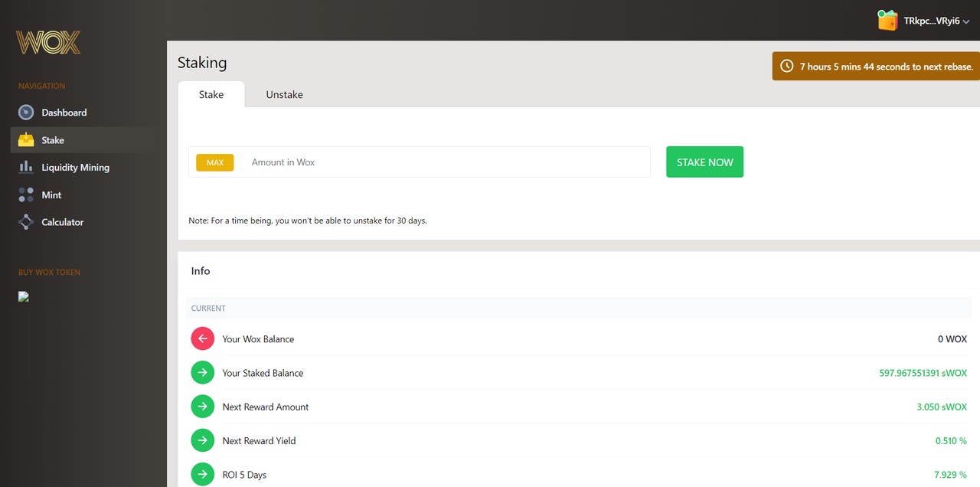This screenshot has height=487, width=980.
Task: Click green arrow icon beside Next Reward Amount
Action: pyautogui.click(x=202, y=407)
